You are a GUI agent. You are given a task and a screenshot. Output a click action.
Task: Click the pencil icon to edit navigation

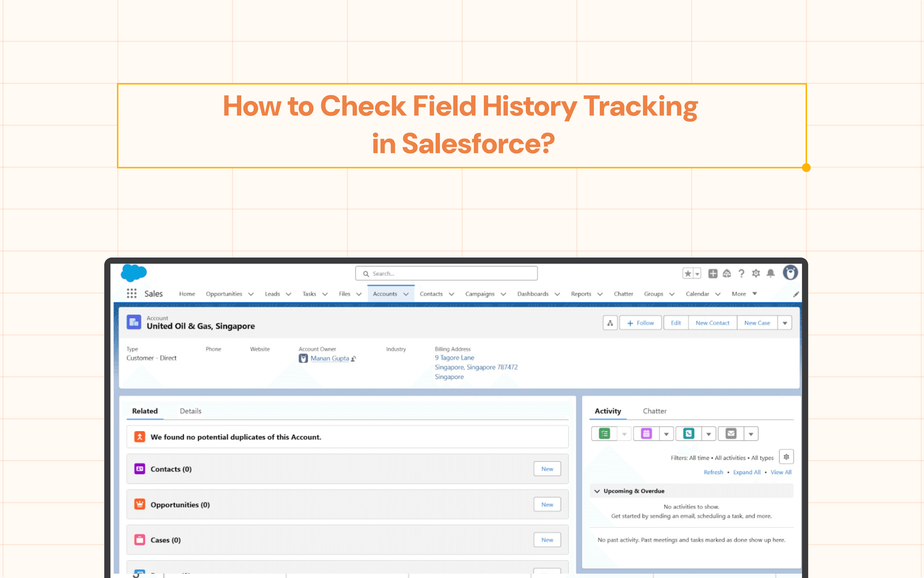796,294
